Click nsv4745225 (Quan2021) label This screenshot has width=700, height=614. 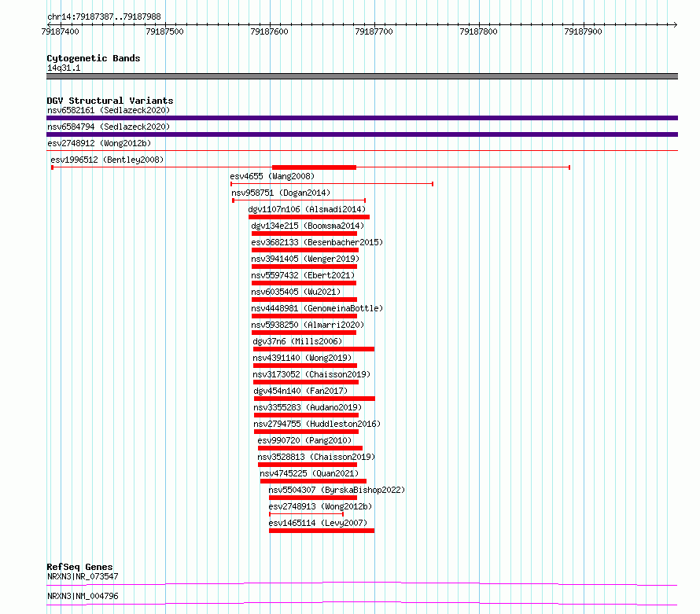[309, 473]
